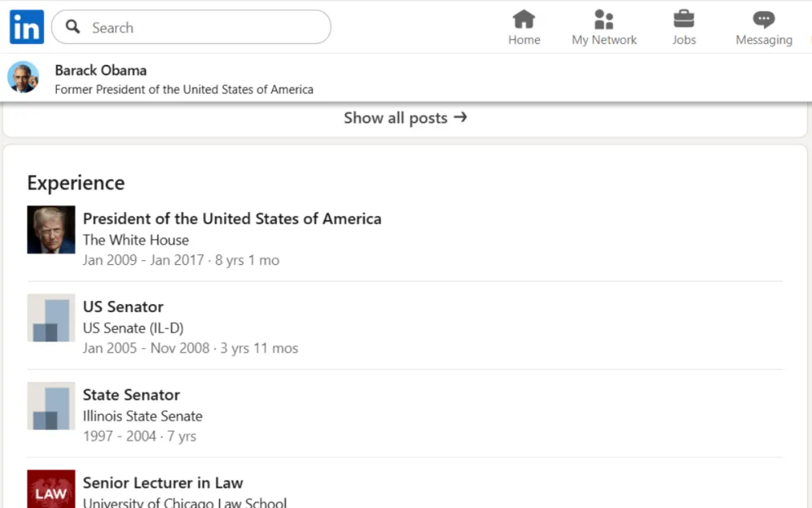Click Barack Obama's profile name

click(101, 71)
